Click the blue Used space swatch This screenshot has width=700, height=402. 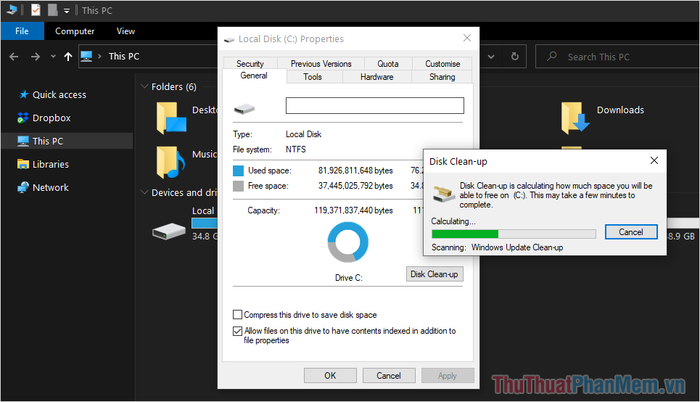(238, 171)
